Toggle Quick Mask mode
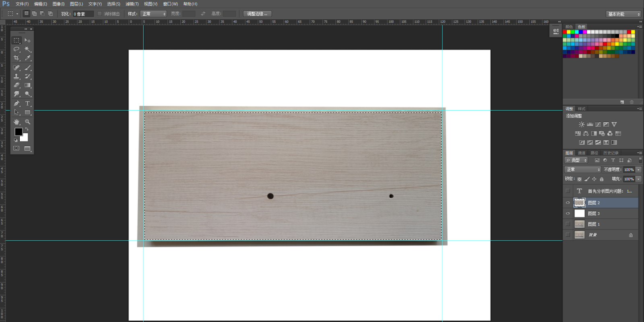Viewport: 644px width, 322px height. (x=17, y=148)
